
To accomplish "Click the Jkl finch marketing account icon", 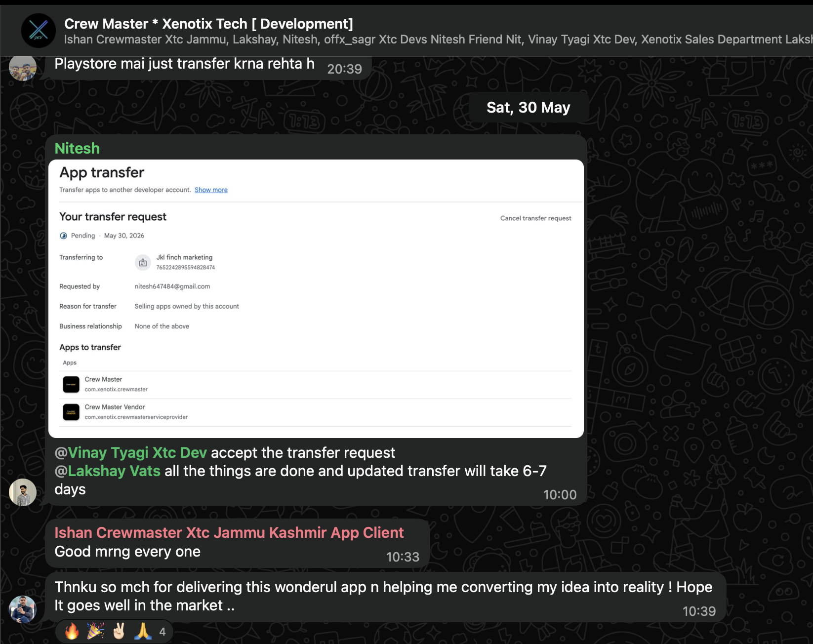I will click(143, 262).
